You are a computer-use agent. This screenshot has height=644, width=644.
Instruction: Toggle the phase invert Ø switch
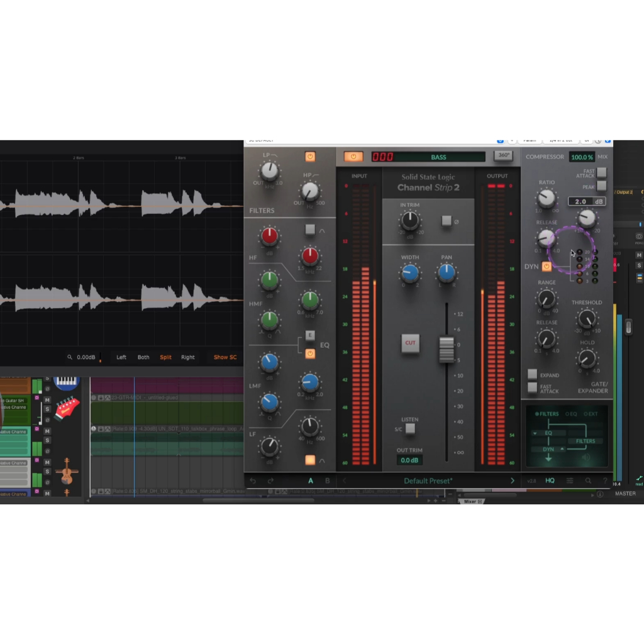click(x=447, y=221)
